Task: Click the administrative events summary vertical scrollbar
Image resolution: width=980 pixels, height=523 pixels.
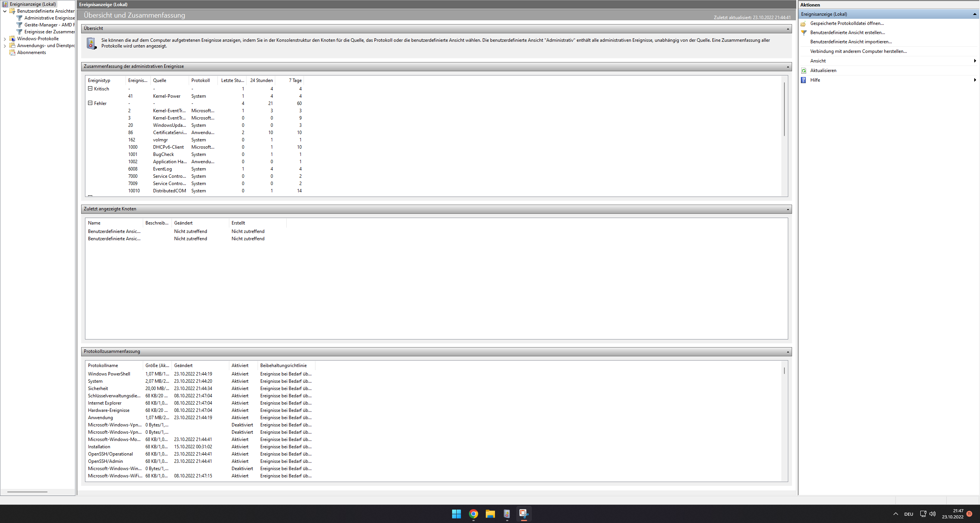Action: click(x=784, y=109)
